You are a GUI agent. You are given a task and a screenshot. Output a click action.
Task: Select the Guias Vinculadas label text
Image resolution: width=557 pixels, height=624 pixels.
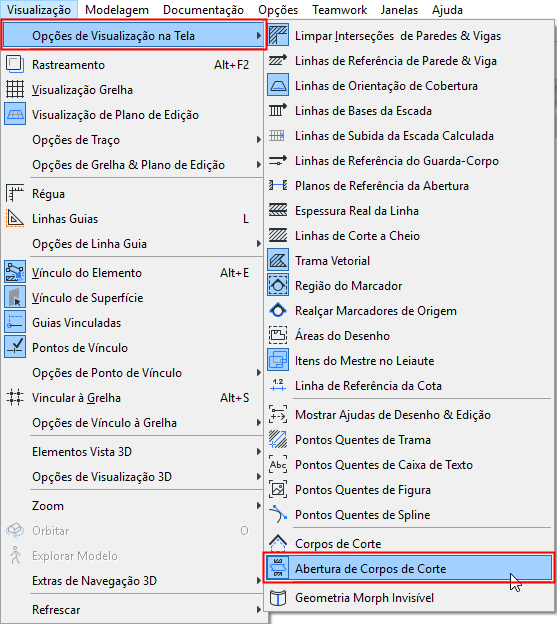(76, 323)
